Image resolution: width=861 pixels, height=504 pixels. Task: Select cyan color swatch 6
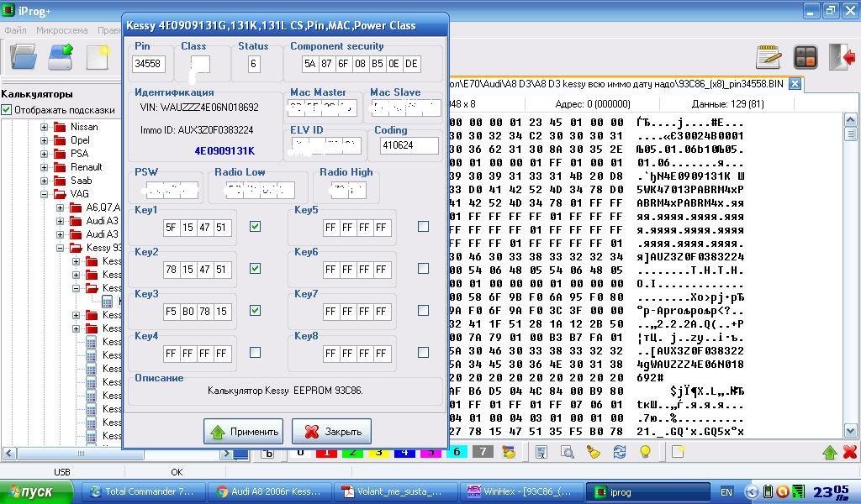point(457,453)
